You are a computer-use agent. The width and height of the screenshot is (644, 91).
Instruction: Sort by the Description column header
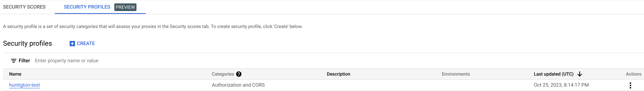[338, 74]
